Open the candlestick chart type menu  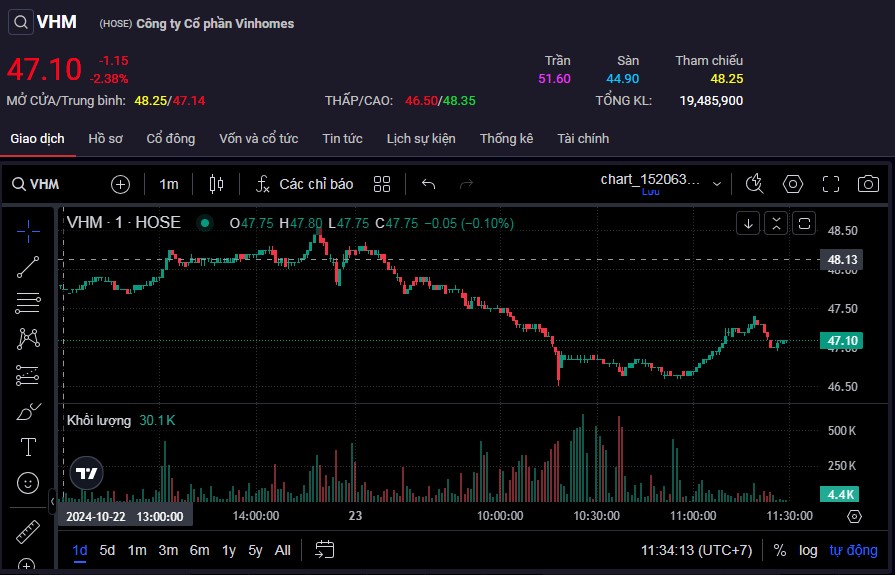coord(217,184)
